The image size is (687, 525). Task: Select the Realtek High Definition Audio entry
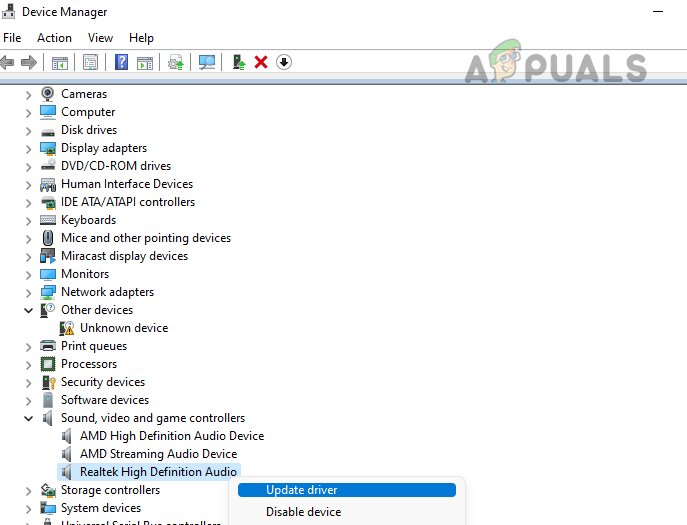point(158,472)
